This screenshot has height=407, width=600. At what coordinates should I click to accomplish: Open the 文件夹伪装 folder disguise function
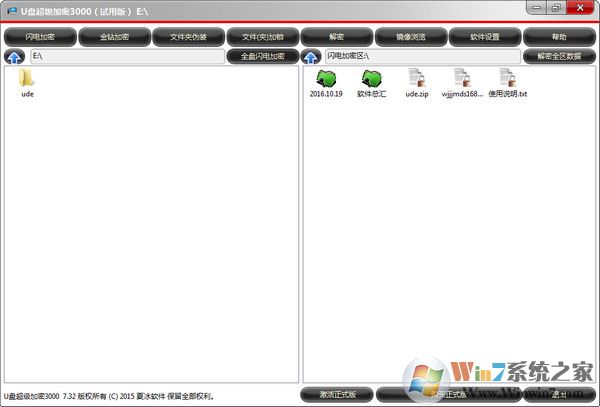(x=188, y=37)
